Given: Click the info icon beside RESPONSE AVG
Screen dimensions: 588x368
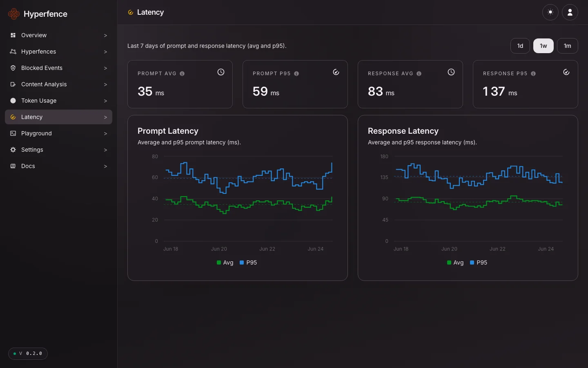Looking at the screenshot, I should pos(419,74).
